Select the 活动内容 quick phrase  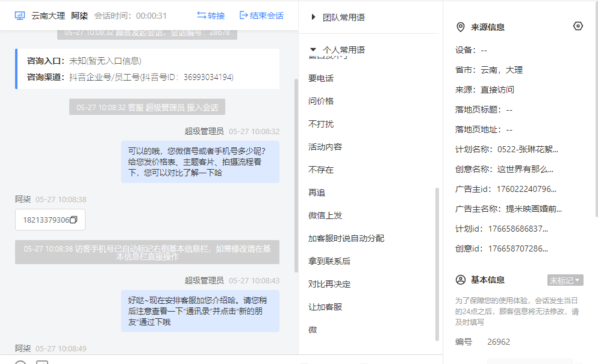click(325, 147)
